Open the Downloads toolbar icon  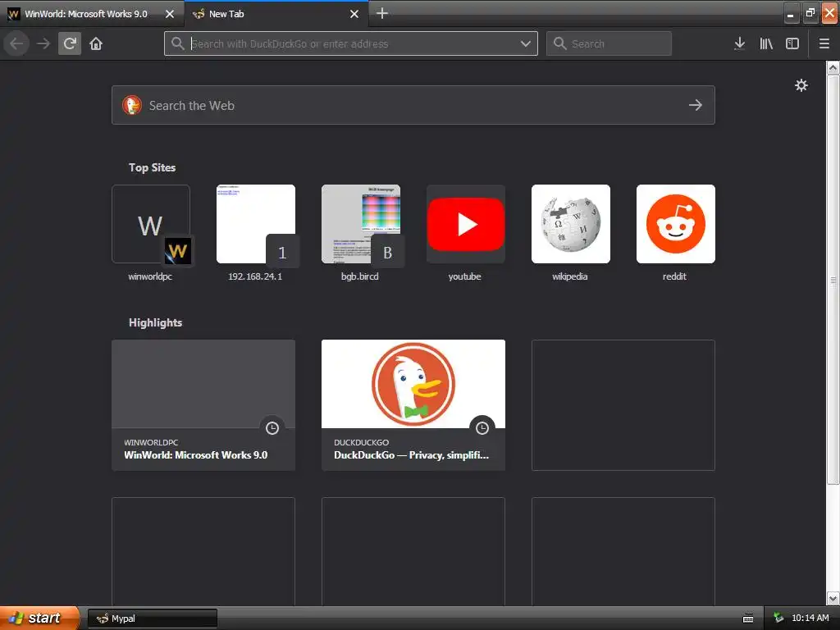(x=739, y=43)
